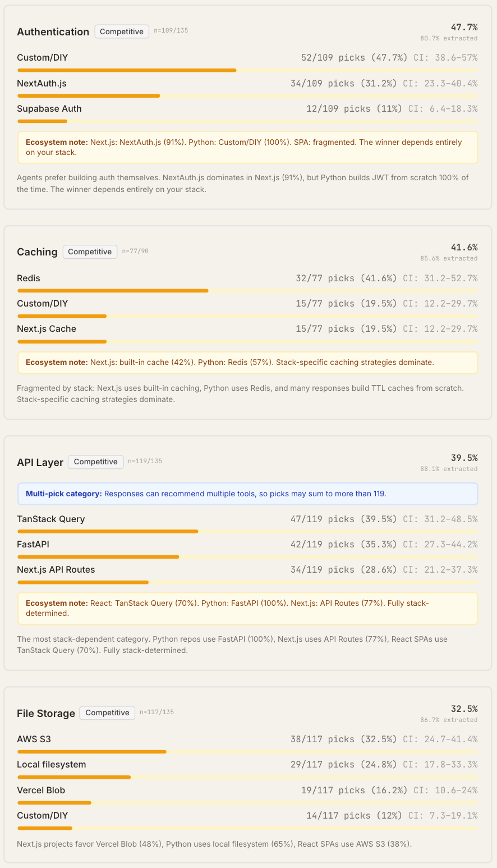Click the Authentication ecosystem note box

(247, 147)
